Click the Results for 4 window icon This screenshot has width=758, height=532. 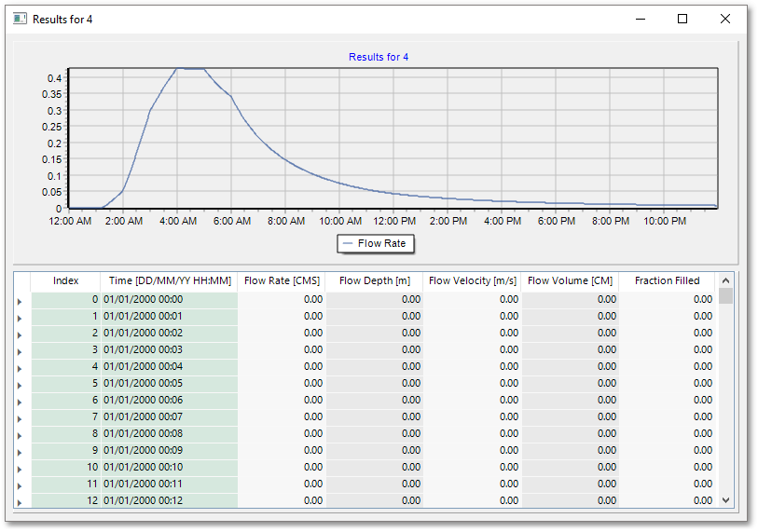click(x=20, y=19)
